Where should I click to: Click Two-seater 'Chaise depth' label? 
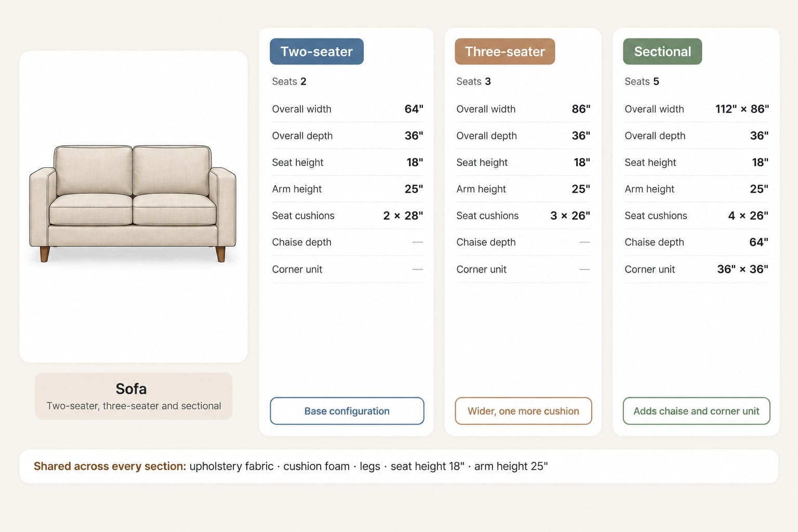[301, 242]
